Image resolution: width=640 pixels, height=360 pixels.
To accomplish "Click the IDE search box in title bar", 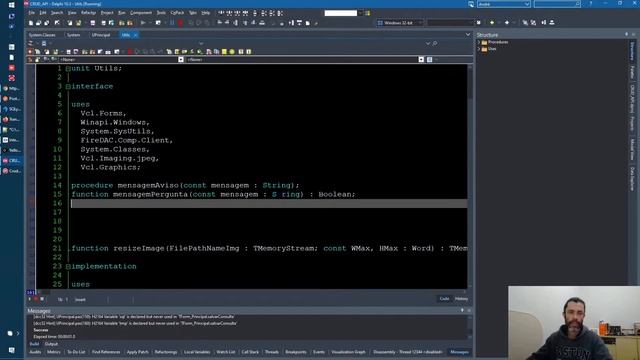I will click(557, 4).
